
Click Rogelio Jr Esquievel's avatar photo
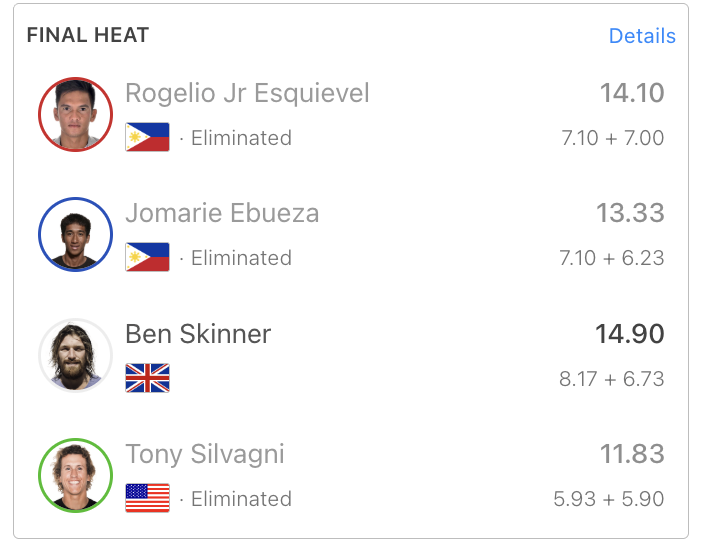(75, 114)
